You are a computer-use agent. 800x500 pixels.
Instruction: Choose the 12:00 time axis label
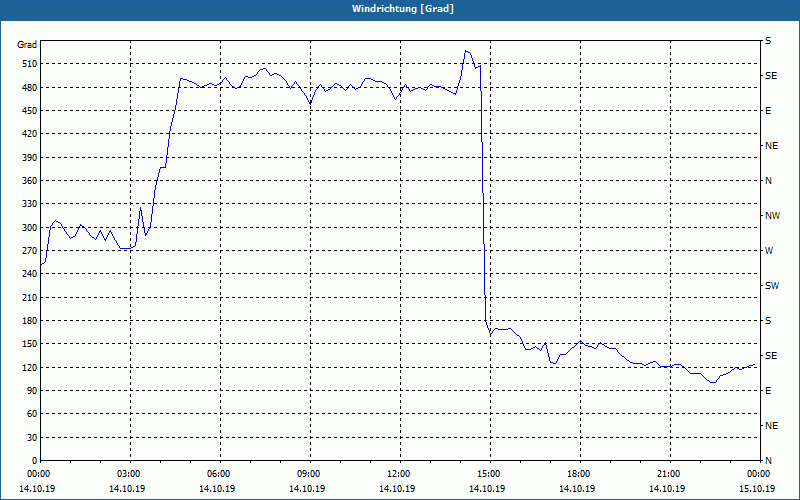click(400, 474)
